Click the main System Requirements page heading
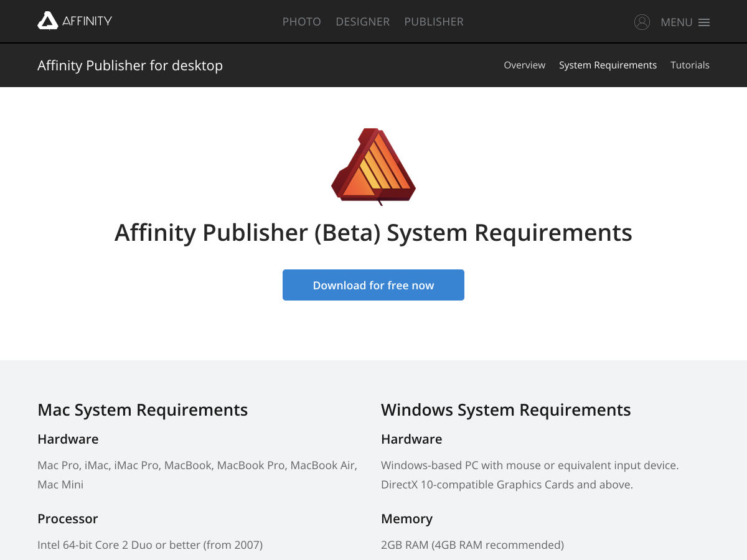 coord(374,233)
